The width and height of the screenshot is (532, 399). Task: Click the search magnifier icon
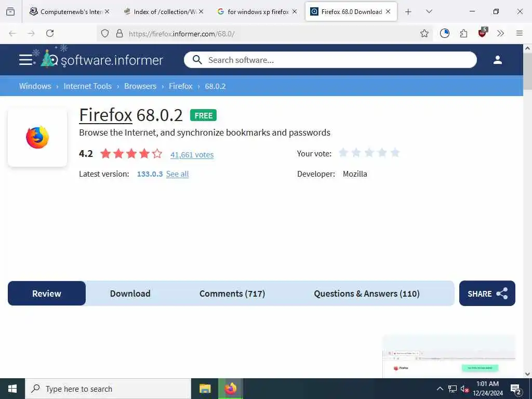197,60
